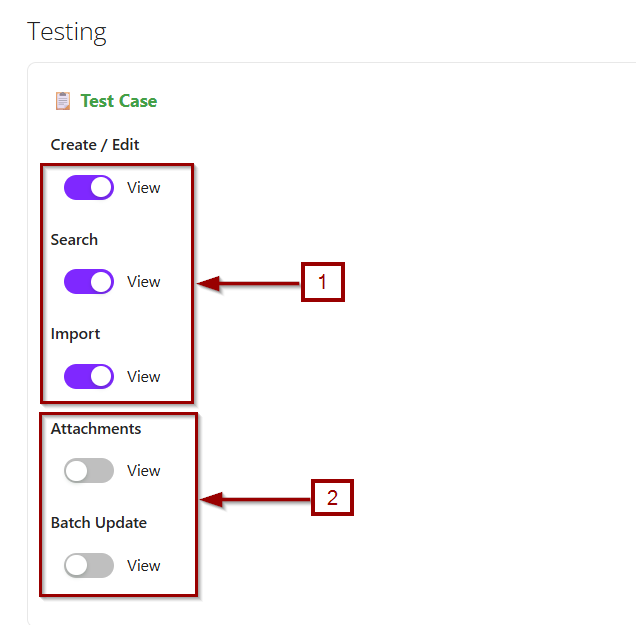The image size is (636, 625).
Task: Select the Search section heading
Action: pyautogui.click(x=74, y=240)
